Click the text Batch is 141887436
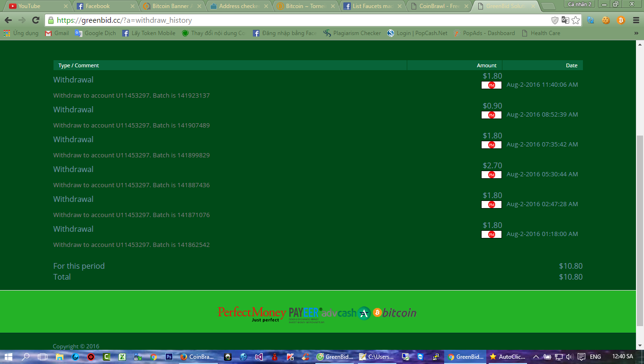Viewport: 644px width, 364px height. (181, 185)
